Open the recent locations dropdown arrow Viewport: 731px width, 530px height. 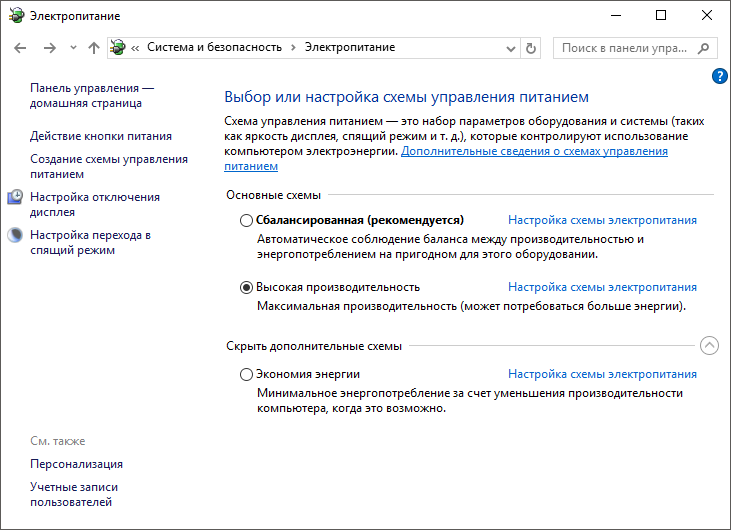pos(73,48)
